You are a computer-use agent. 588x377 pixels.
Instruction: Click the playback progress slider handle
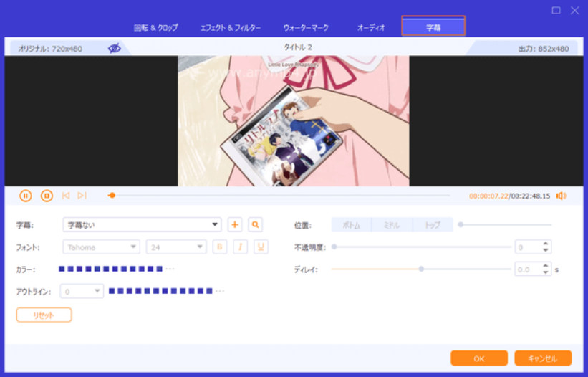[112, 196]
